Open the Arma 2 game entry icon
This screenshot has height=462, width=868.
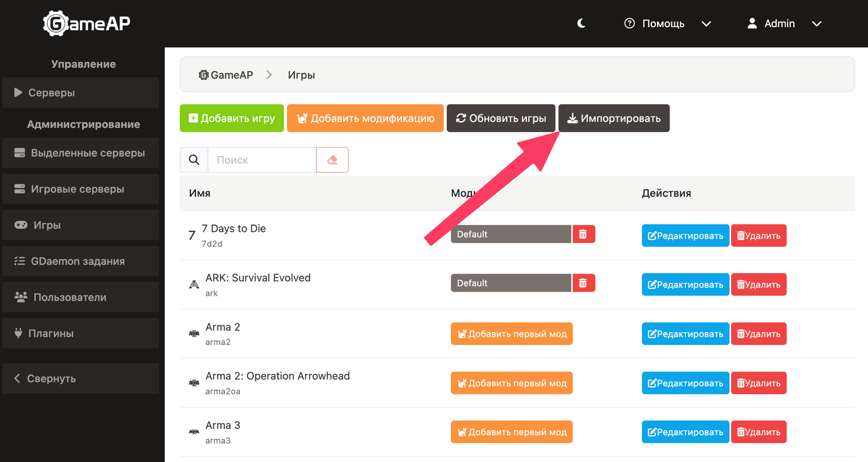(x=194, y=334)
